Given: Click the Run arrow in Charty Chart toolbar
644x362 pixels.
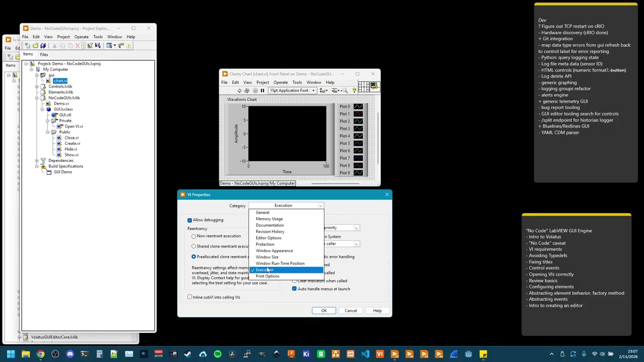Looking at the screenshot, I should 239,90.
